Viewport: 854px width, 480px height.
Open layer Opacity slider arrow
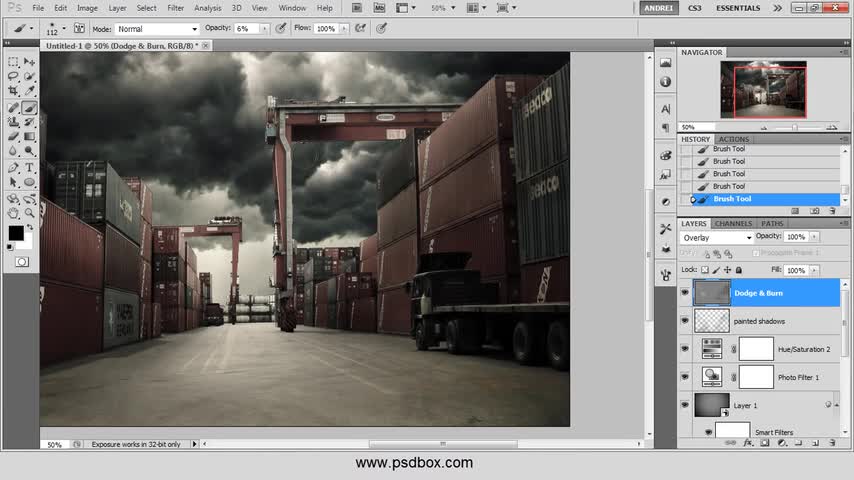(x=814, y=237)
